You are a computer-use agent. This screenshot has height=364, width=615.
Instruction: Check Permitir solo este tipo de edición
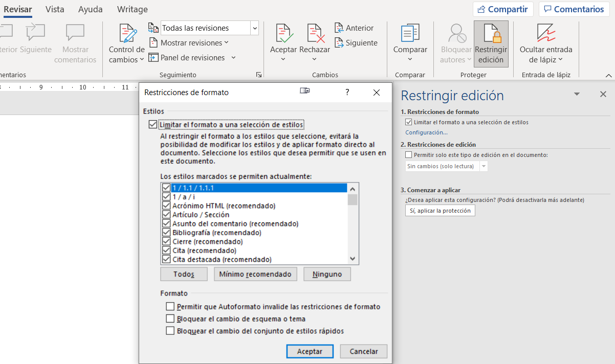(x=408, y=155)
